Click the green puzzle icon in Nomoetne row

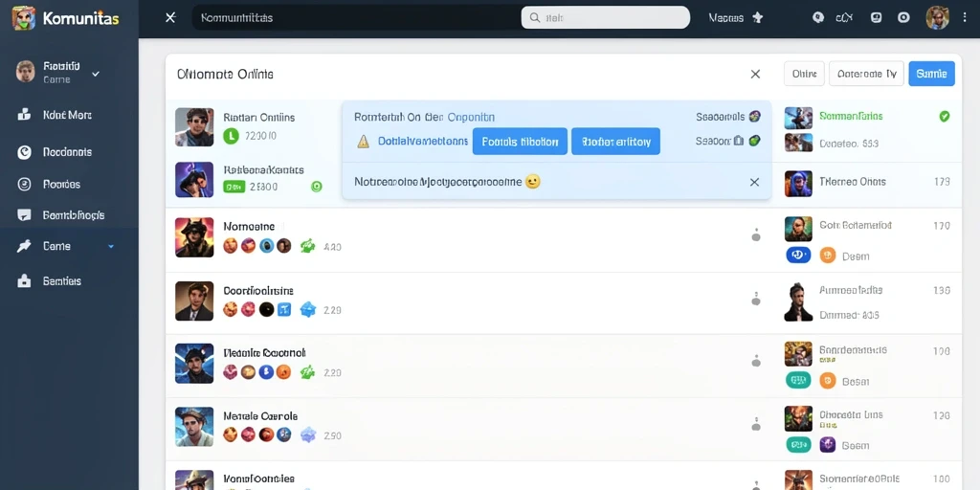pos(307,246)
